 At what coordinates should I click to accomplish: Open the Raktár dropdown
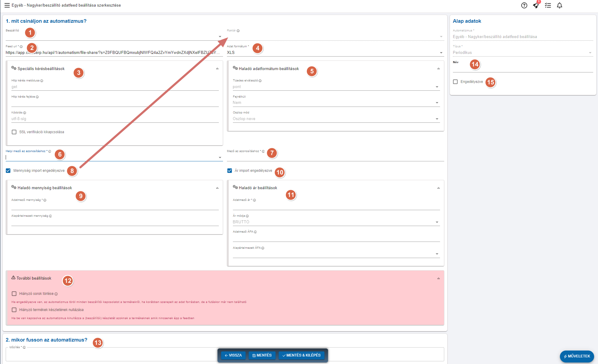coord(335,37)
